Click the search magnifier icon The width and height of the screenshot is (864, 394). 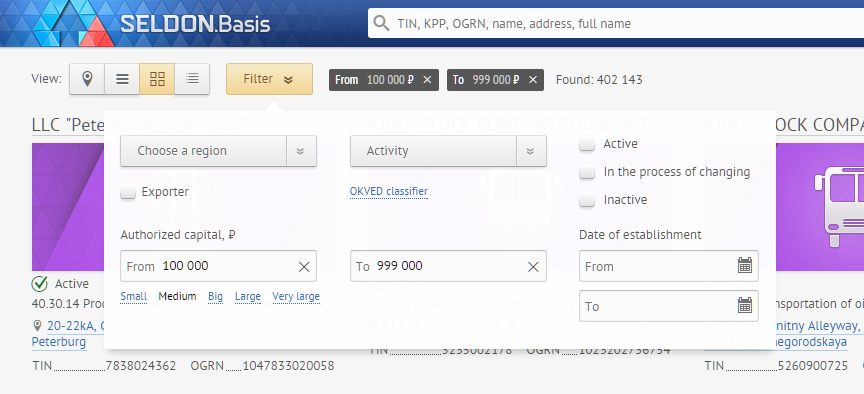pos(381,23)
